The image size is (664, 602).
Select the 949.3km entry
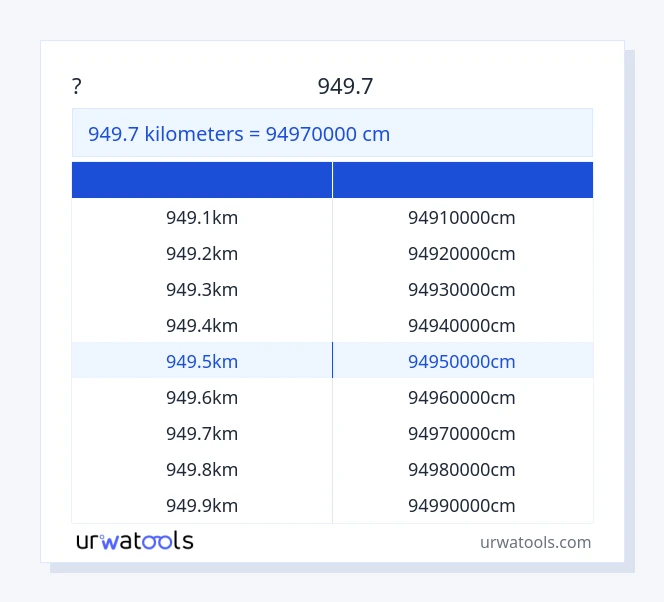[x=202, y=289]
